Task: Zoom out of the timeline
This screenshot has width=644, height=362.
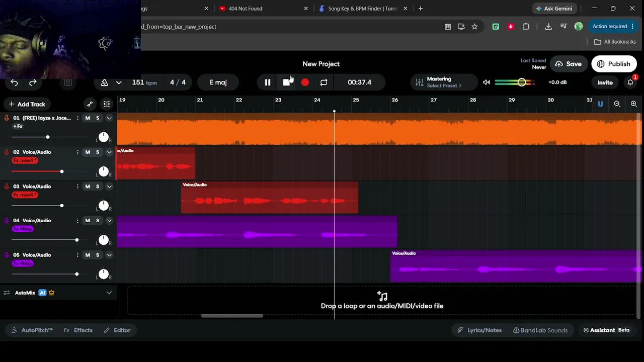Action: pos(617,104)
